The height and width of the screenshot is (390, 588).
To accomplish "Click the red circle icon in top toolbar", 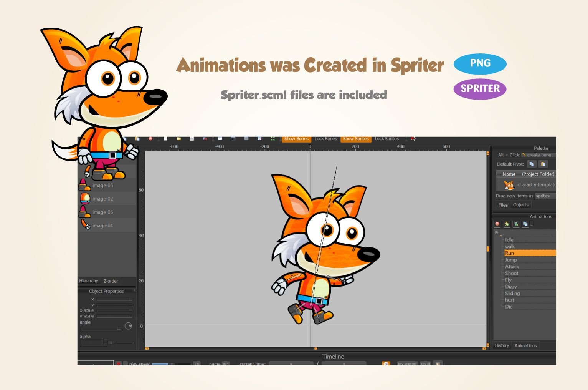I will click(150, 139).
